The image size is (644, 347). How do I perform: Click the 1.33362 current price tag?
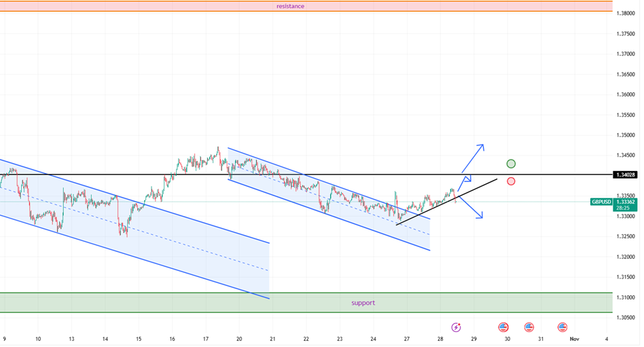tap(626, 202)
